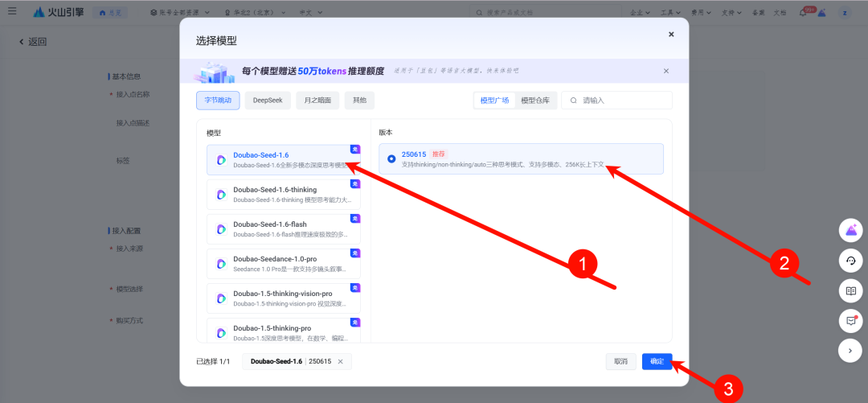Click the 返回 back arrow
This screenshot has height=403, width=868.
click(22, 42)
